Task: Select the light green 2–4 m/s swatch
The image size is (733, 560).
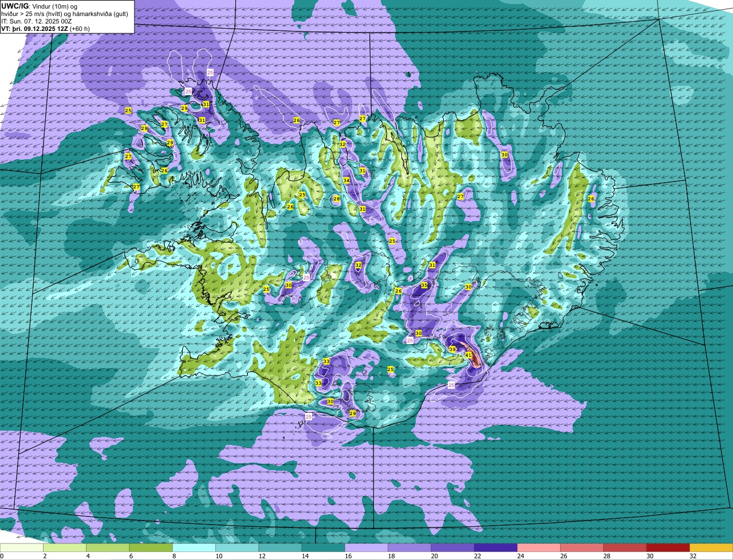Action: tap(65, 547)
